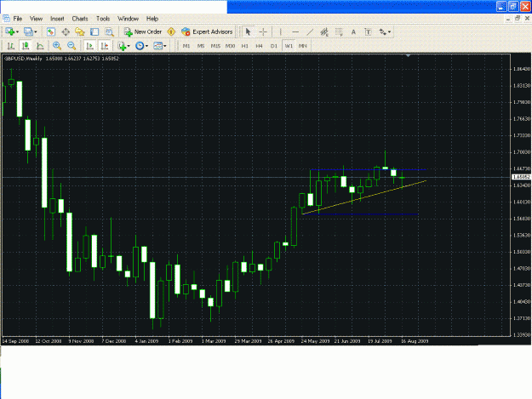Switch to Bar Chart display
The image size is (532, 399).
pos(11,46)
